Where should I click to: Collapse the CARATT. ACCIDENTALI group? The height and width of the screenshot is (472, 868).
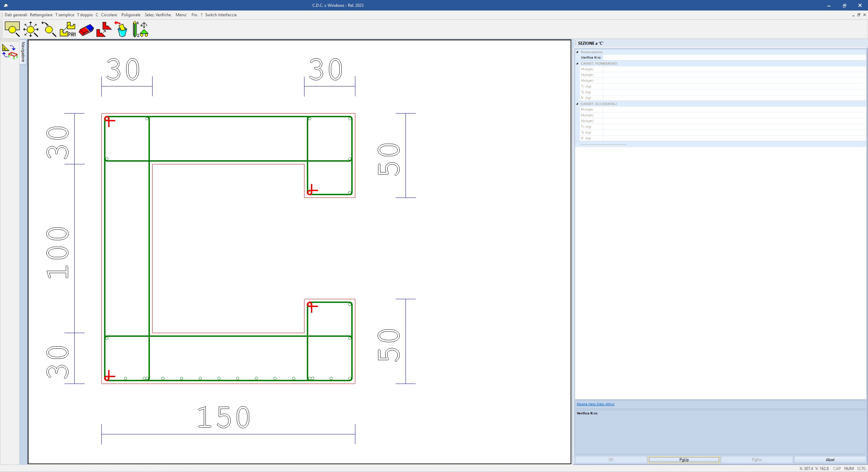pos(577,104)
